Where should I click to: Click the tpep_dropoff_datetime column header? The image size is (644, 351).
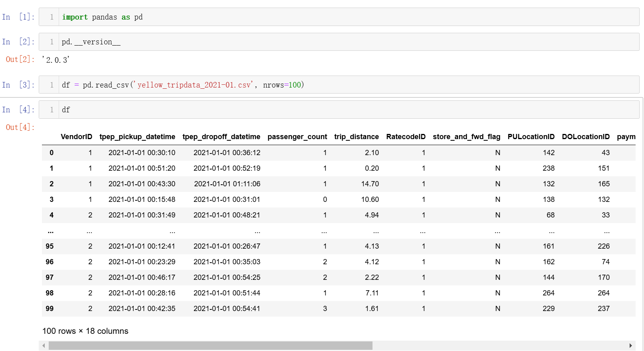tap(221, 137)
